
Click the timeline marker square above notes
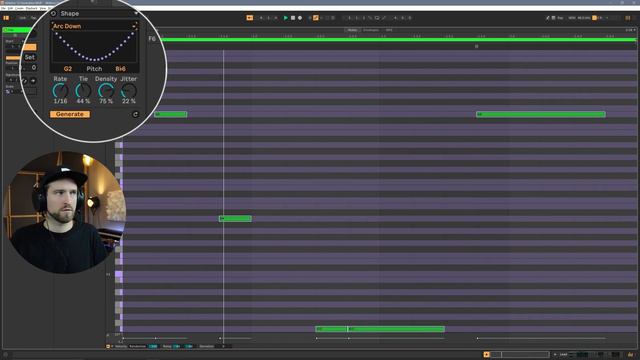476,47
